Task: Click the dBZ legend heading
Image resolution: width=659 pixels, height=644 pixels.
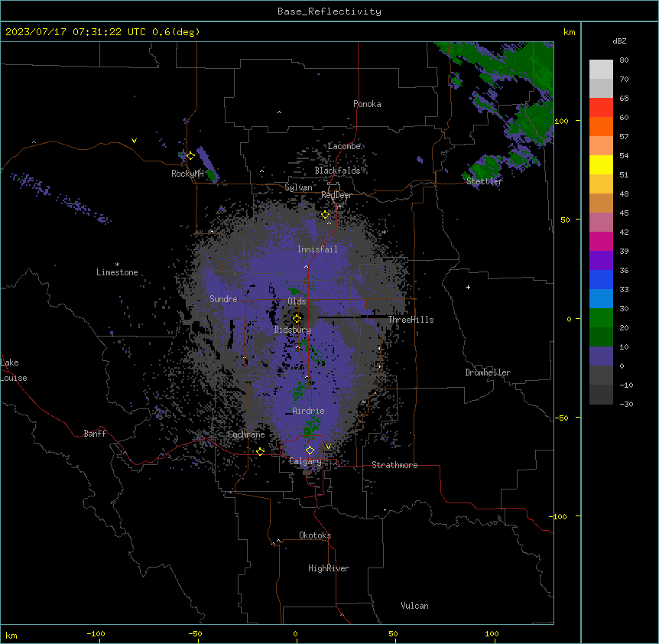Action: click(x=619, y=41)
